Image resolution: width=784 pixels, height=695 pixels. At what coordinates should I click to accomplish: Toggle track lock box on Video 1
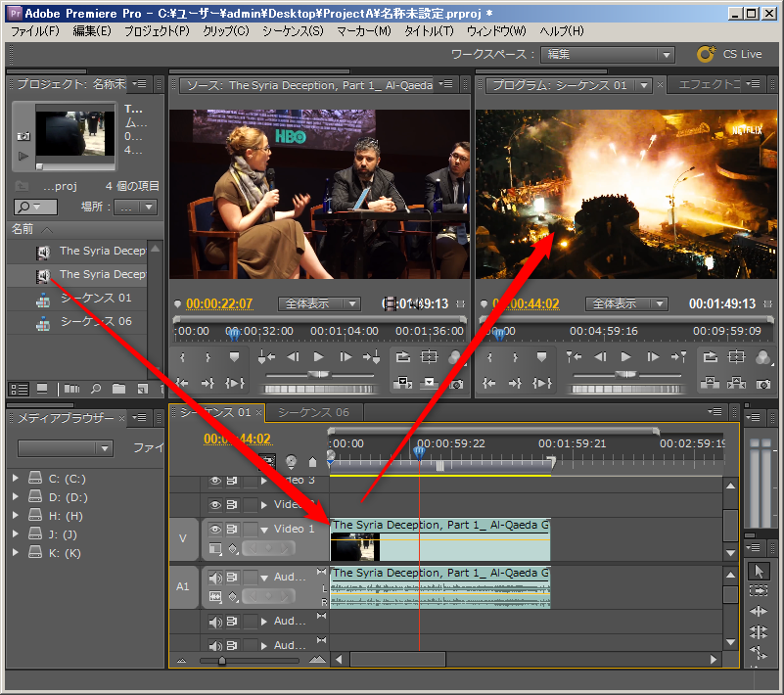pos(250,529)
